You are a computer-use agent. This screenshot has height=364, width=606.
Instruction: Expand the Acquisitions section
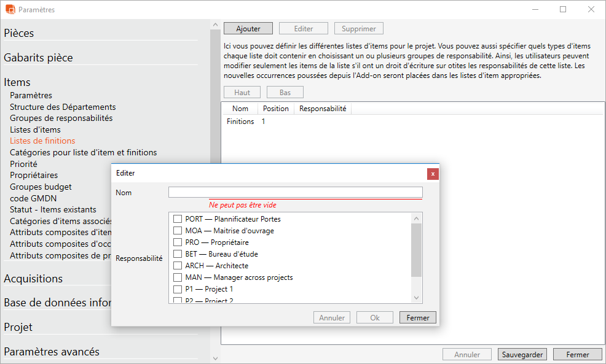pos(33,279)
